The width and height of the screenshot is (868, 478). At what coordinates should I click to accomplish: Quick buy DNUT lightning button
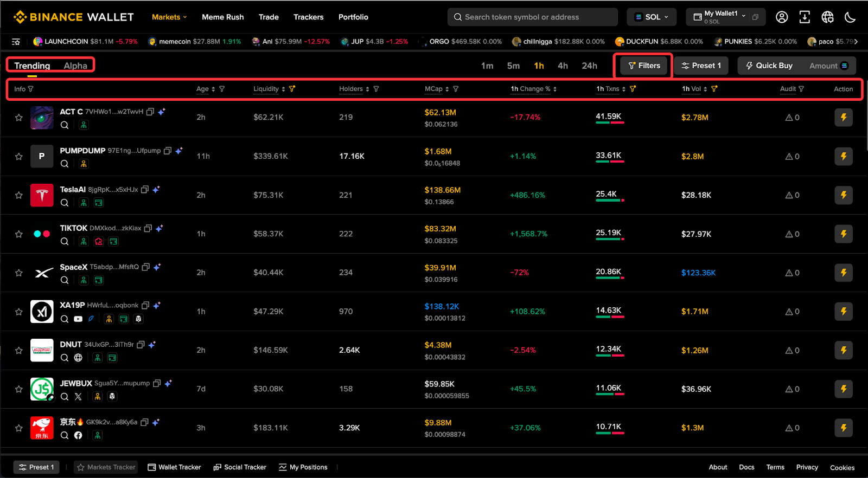pyautogui.click(x=844, y=350)
